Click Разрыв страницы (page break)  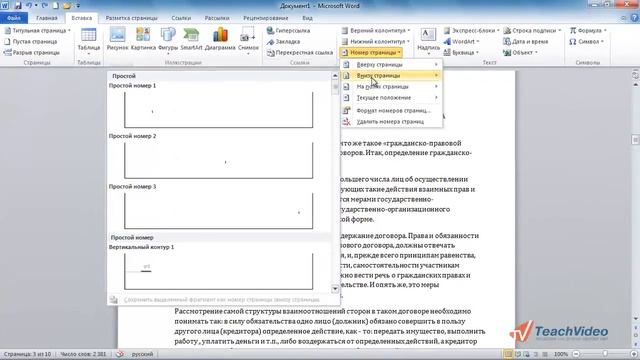coord(31,53)
